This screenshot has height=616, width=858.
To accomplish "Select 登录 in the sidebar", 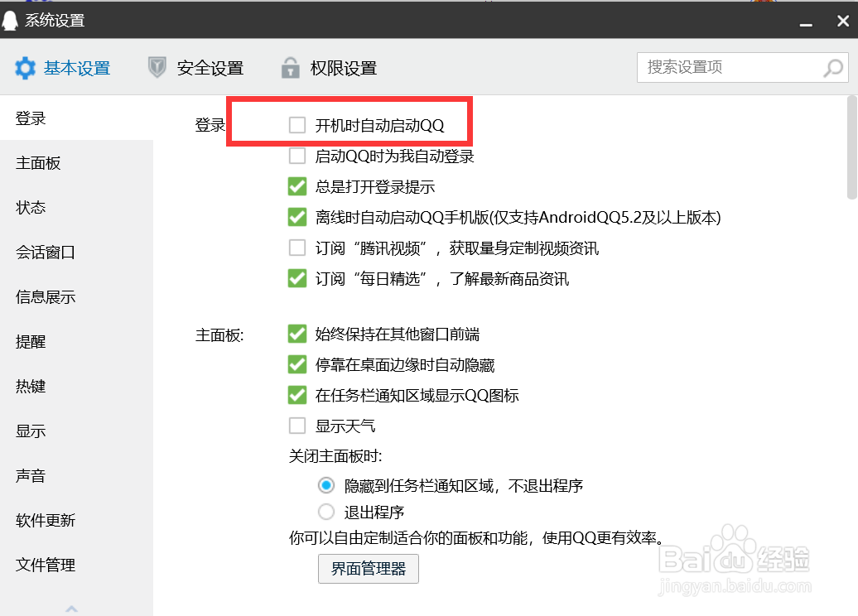I will click(76, 118).
